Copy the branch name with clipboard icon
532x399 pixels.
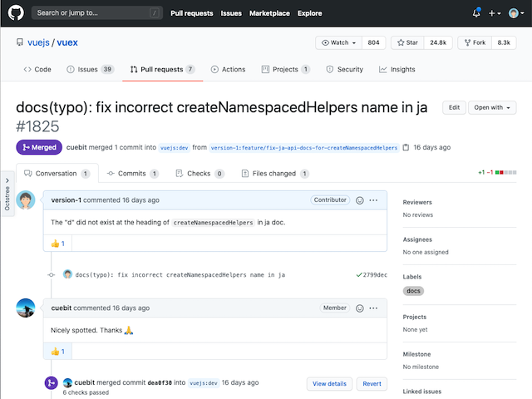click(406, 147)
